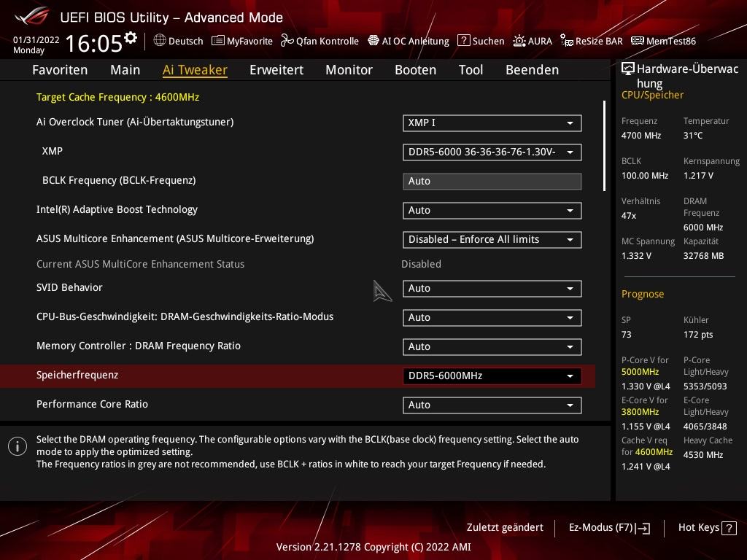Expand the XMP profile DDR5-6000 dropdown

click(492, 152)
